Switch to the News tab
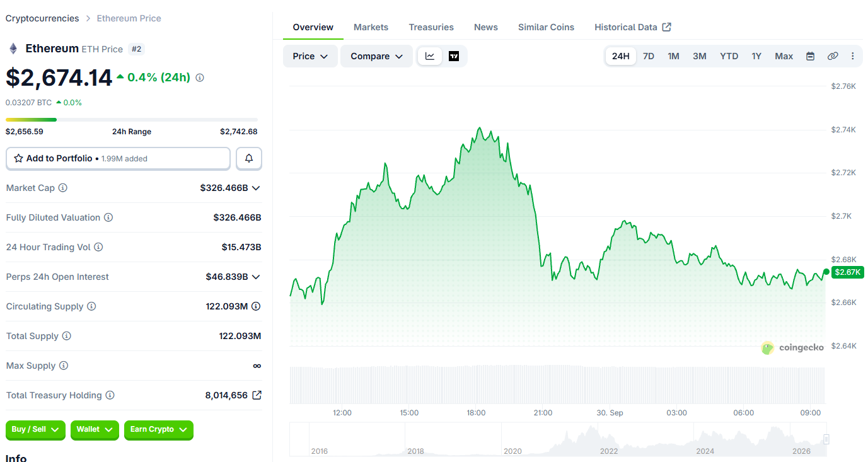This screenshot has height=462, width=868. [486, 27]
